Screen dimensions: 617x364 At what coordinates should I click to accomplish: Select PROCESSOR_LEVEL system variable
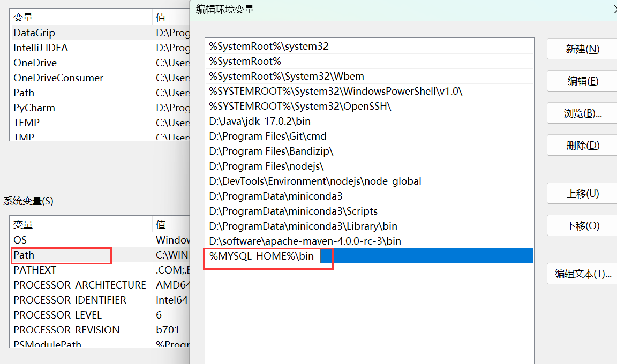(x=101, y=315)
